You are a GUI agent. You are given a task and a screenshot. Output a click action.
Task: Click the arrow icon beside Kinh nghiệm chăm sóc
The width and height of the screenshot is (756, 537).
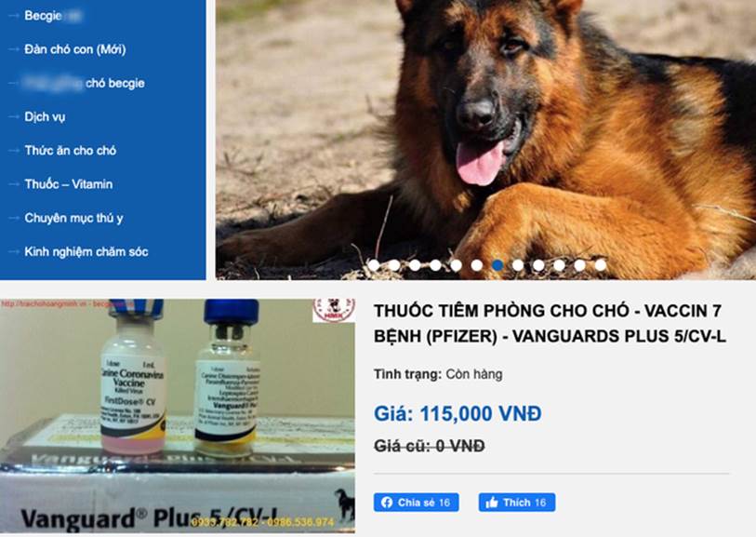pyautogui.click(x=14, y=252)
